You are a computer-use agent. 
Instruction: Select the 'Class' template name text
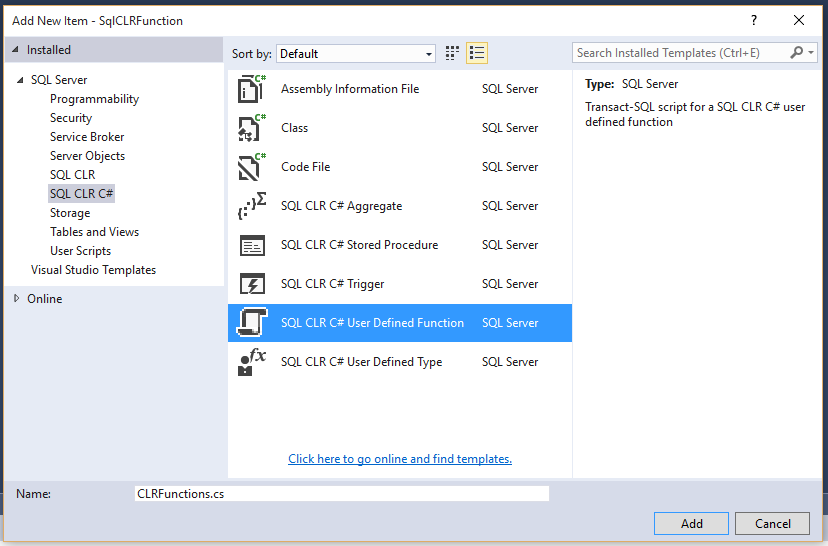tap(294, 128)
